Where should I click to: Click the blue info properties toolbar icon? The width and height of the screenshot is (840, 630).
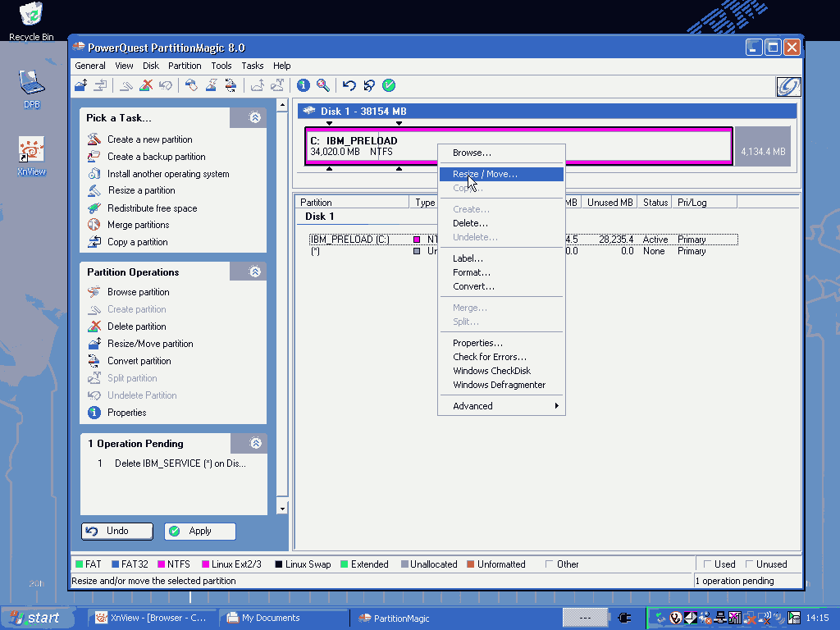[x=304, y=85]
